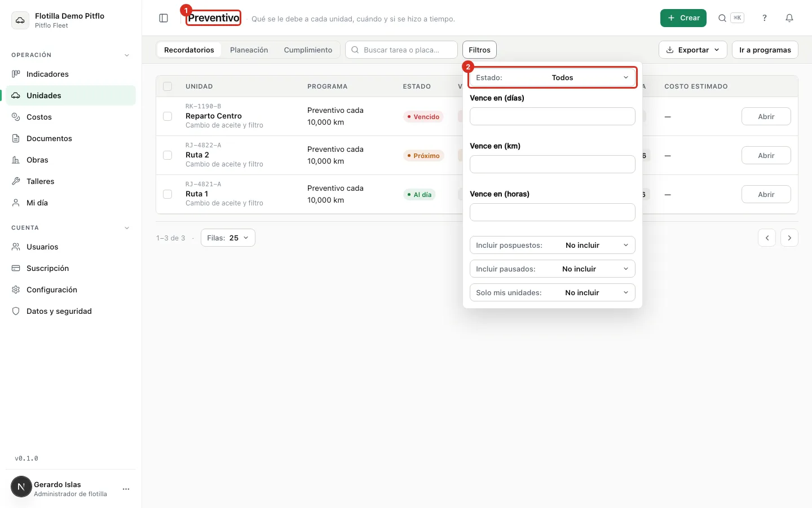Open Datos y seguridad

click(x=70, y=311)
